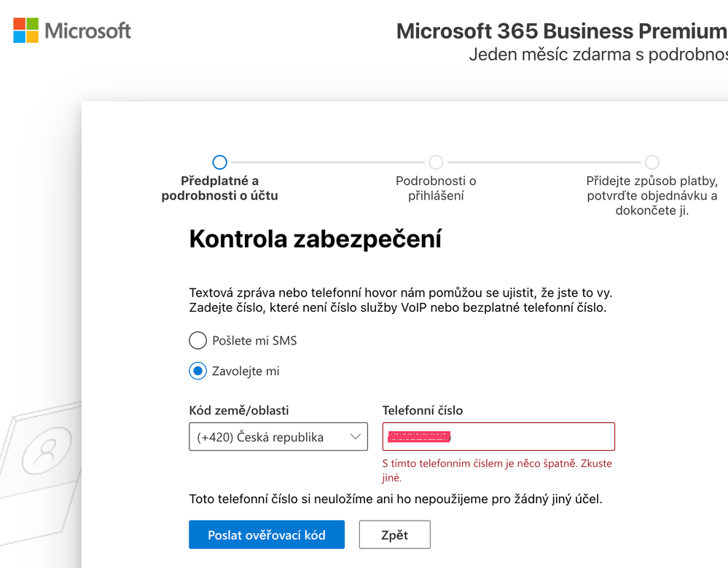Click the Microsoft four-square logo icon

point(26,31)
